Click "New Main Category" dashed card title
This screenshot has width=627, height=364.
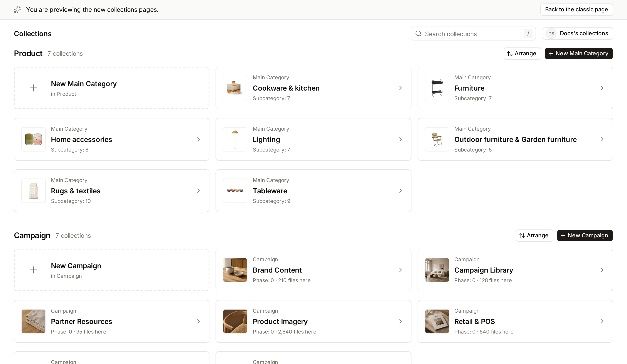[x=84, y=84]
